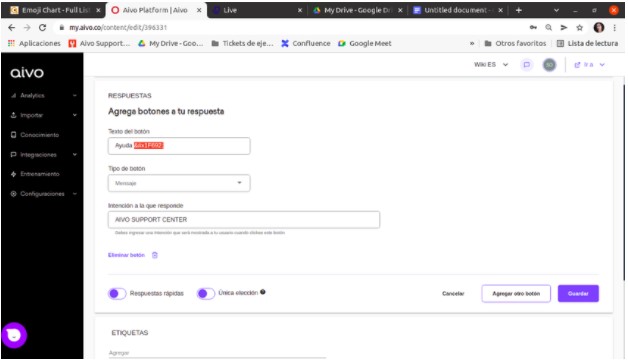Click the info icon beside Única elección
This screenshot has height=361, width=628.
click(x=263, y=292)
